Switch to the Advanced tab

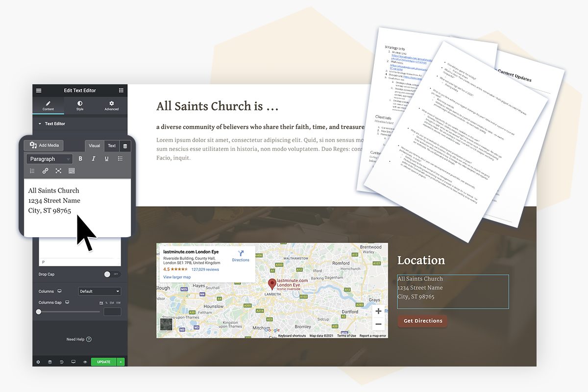(x=111, y=105)
